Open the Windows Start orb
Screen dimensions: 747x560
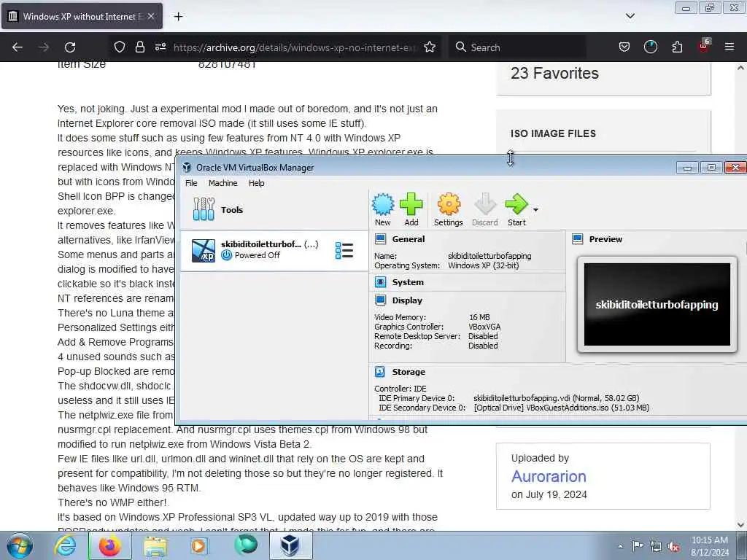[x=20, y=545]
